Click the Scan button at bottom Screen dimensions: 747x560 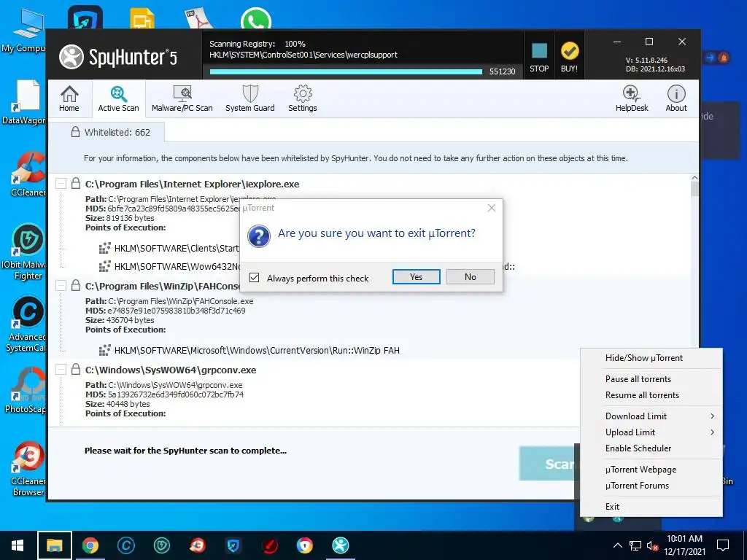[x=547, y=463]
